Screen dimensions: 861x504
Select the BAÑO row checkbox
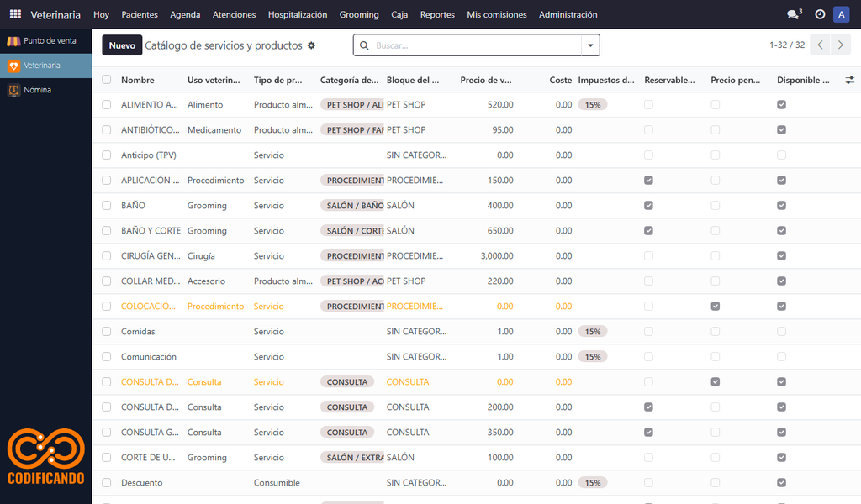[x=107, y=206]
